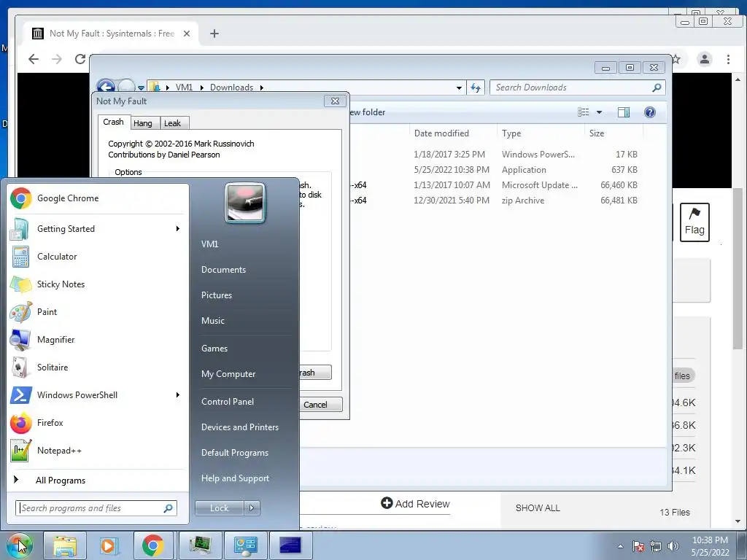Click the Windows Start orb
747x560 pixels.
coord(19,545)
